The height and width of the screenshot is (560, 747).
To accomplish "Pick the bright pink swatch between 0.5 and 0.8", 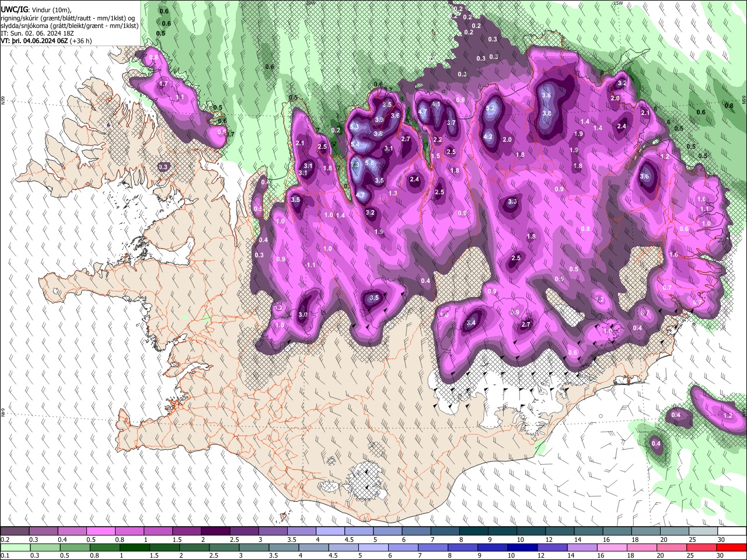I will point(101,531).
